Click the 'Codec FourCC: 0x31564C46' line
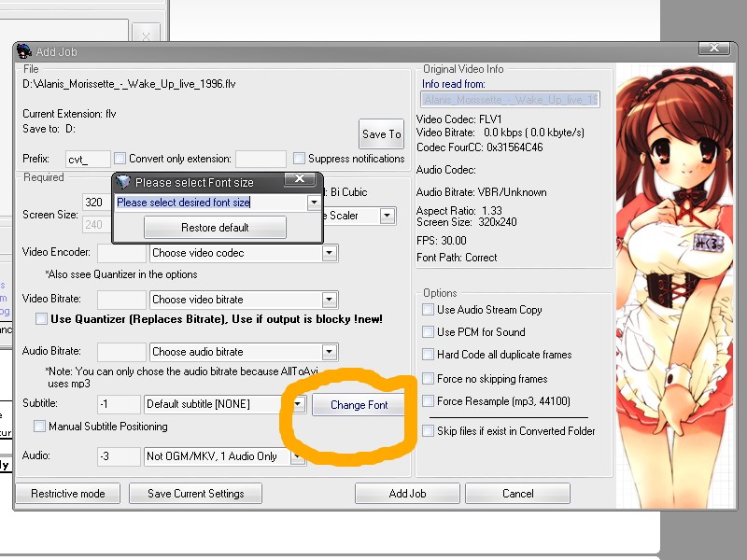The height and width of the screenshot is (560, 747). 480,147
